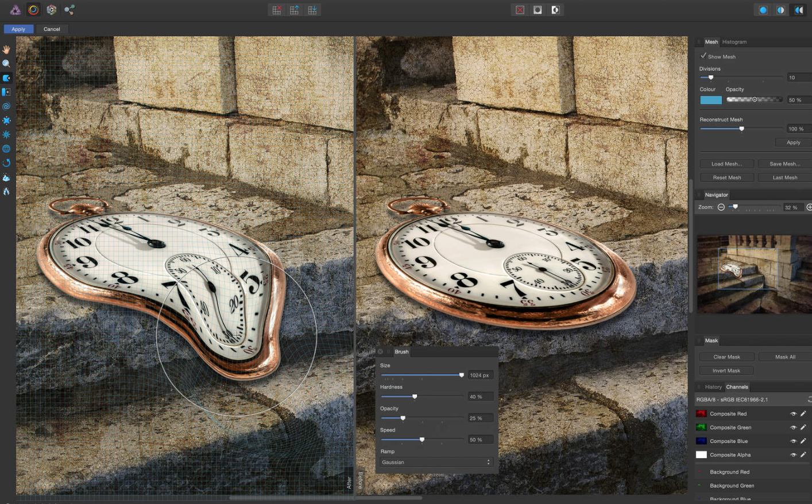This screenshot has height=504, width=812.
Task: Hide the Composite Alpha channel
Action: (x=793, y=455)
